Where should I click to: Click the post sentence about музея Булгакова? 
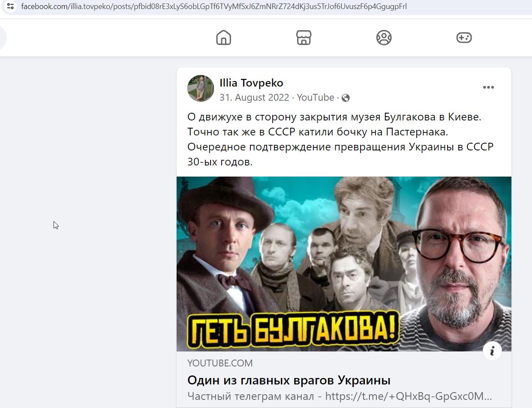point(334,117)
